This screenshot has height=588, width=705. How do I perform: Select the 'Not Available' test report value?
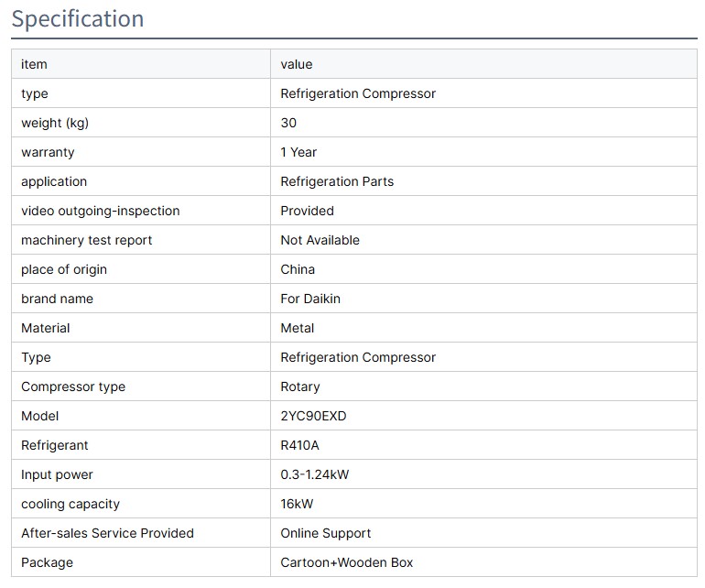(320, 240)
